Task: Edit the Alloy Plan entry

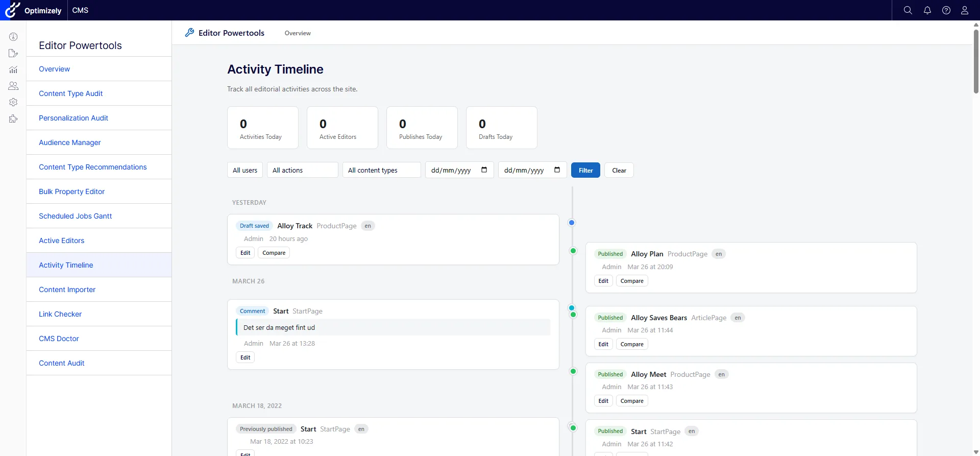Action: (603, 281)
